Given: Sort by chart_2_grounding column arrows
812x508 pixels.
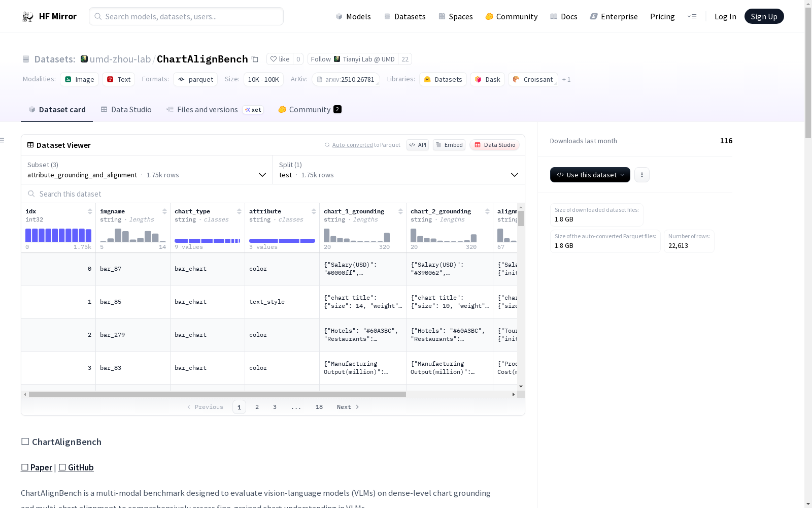Looking at the screenshot, I should [487, 211].
